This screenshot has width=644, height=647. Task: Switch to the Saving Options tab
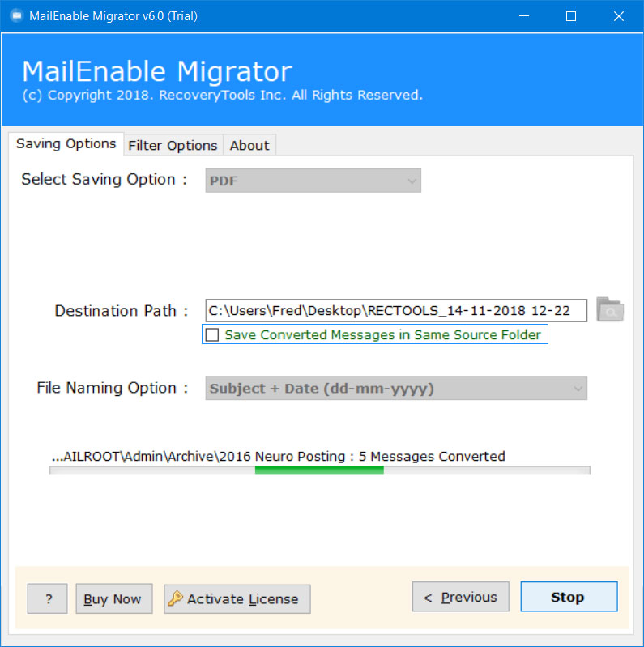pos(66,143)
